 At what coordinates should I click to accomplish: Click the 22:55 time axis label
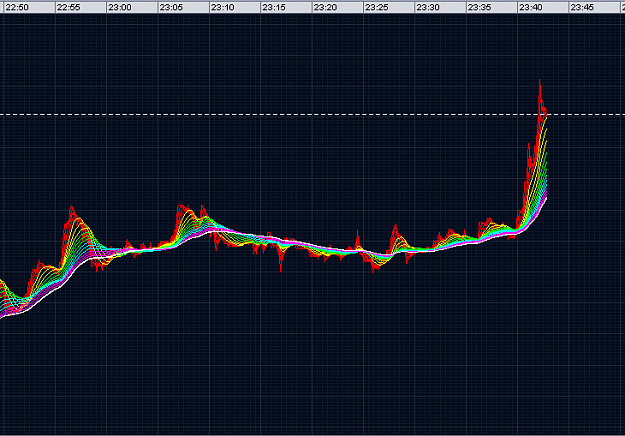click(x=69, y=8)
